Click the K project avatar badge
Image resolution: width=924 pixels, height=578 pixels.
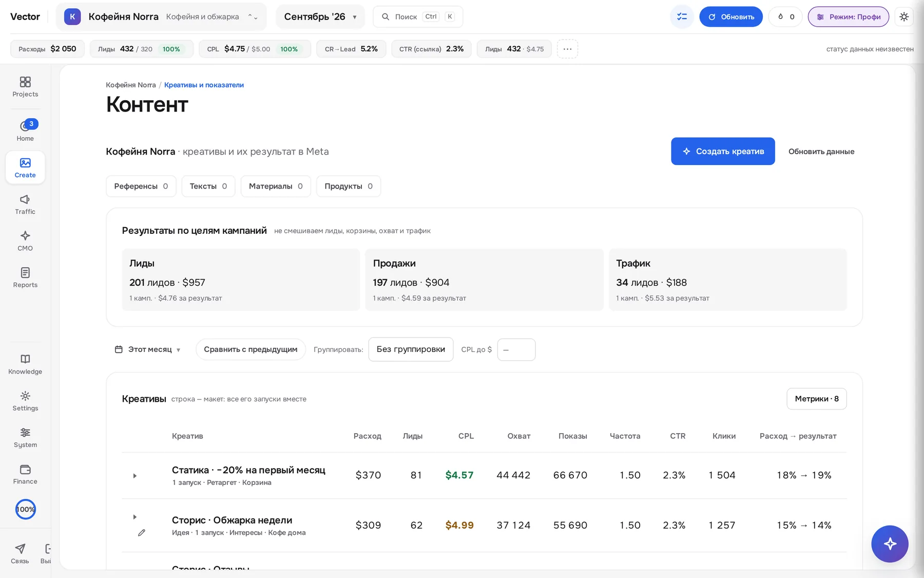[x=72, y=17]
